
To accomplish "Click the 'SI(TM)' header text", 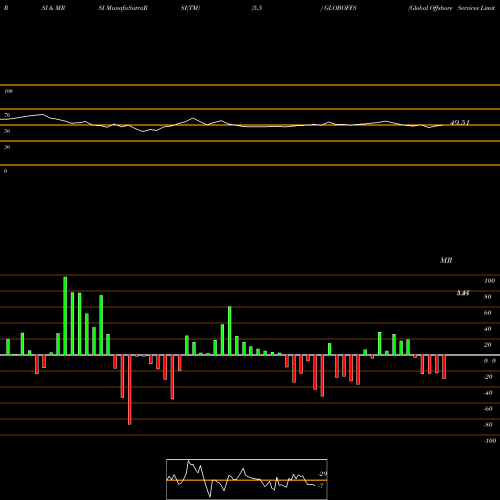I will point(190,8).
